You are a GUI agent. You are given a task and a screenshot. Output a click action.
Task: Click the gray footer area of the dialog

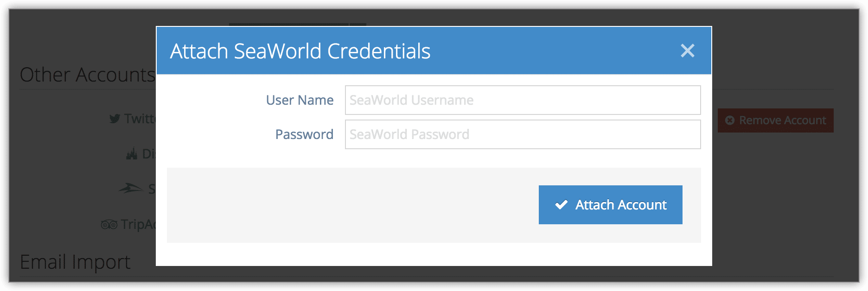(352, 205)
